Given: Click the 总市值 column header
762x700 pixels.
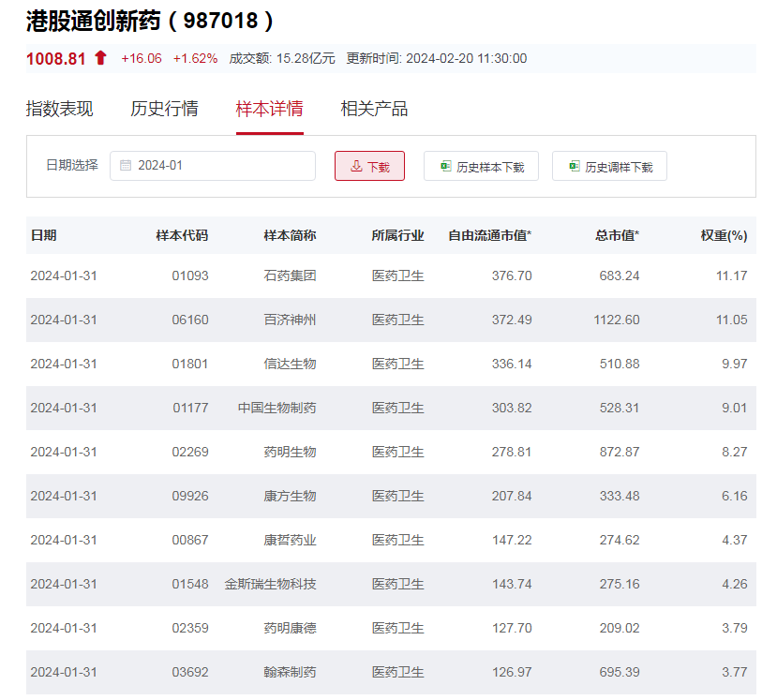Looking at the screenshot, I should point(617,235).
